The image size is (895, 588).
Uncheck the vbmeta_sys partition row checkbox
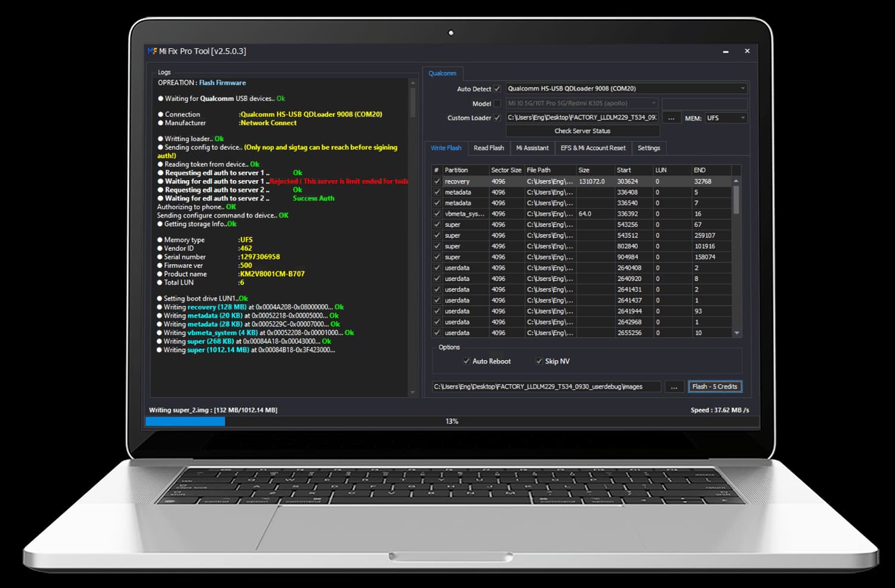437,213
